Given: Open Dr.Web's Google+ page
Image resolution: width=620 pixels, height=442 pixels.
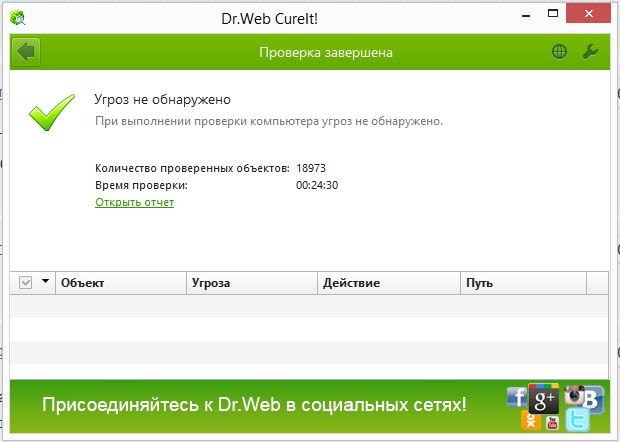Looking at the screenshot, I should click(544, 399).
